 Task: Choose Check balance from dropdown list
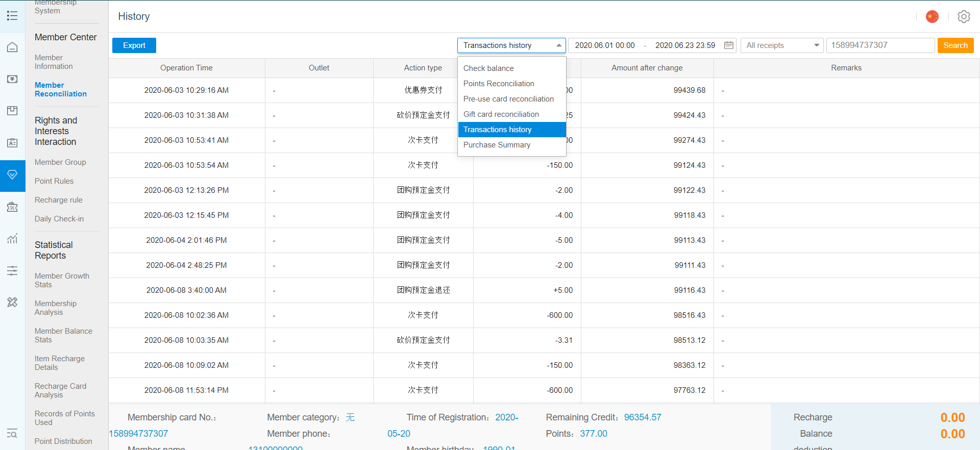click(x=512, y=68)
